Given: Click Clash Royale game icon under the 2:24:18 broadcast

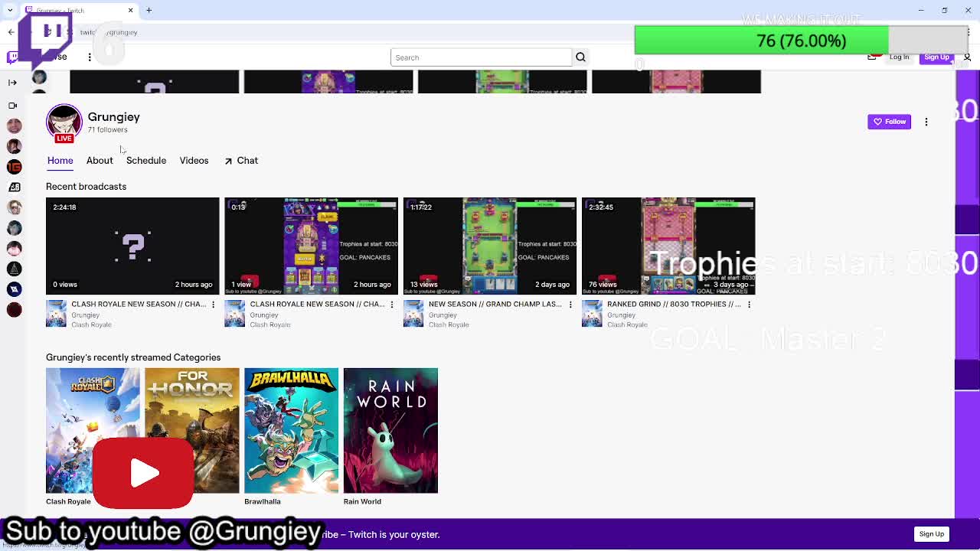Looking at the screenshot, I should [x=56, y=314].
